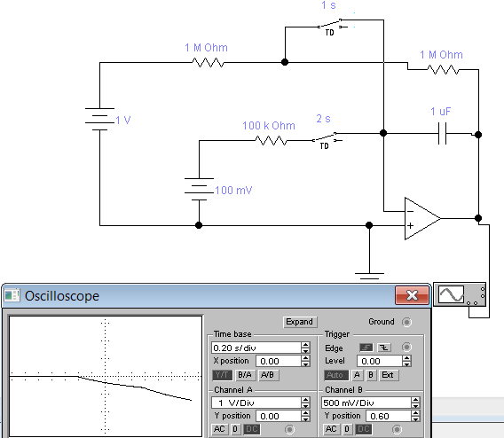The width and height of the screenshot is (504, 438).
Task: Set Channel A coupling to DC
Action: coord(252,429)
